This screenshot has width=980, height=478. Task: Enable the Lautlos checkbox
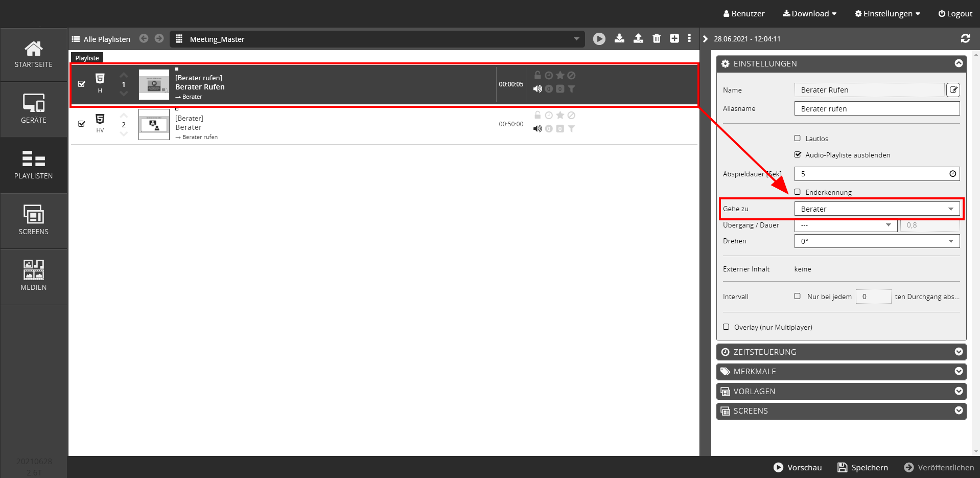coord(798,139)
